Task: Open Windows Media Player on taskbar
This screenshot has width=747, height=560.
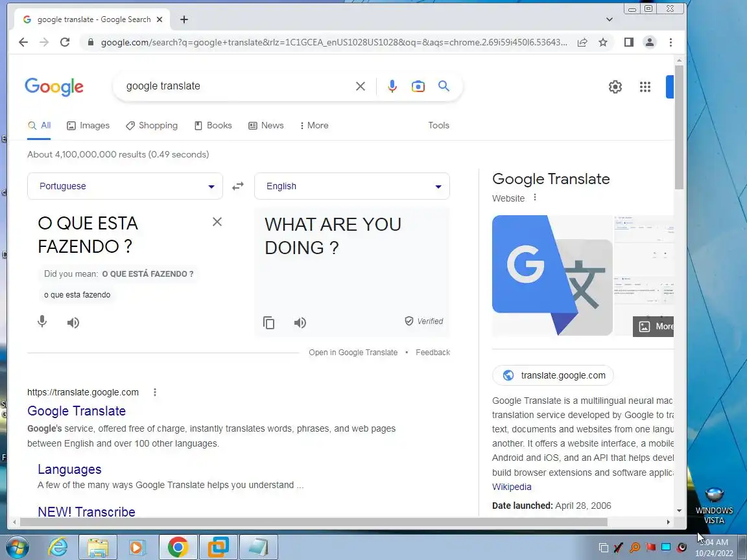Action: [137, 547]
